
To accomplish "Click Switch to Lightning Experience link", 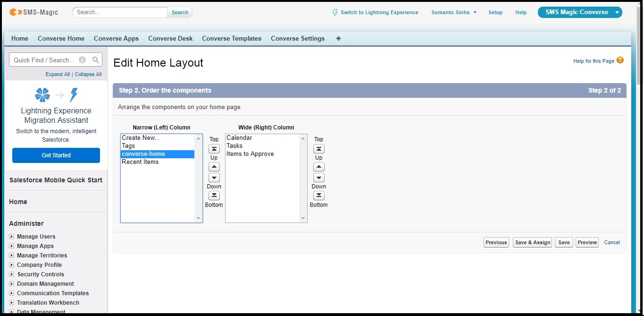I will click(379, 13).
